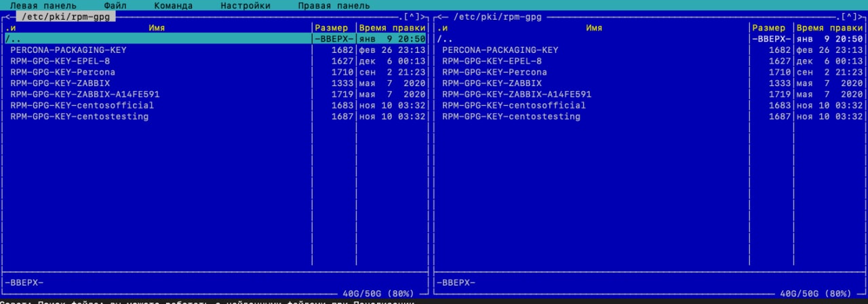Open the Команда menu
Image resolution: width=868 pixels, height=304 pixels.
click(173, 5)
